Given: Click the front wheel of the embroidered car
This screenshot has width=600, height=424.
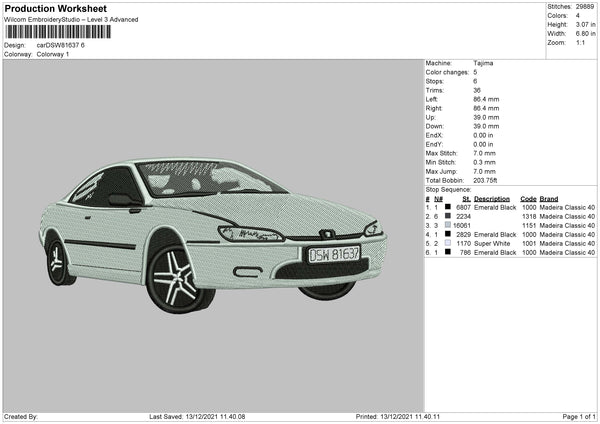Looking at the screenshot, I should [178, 276].
